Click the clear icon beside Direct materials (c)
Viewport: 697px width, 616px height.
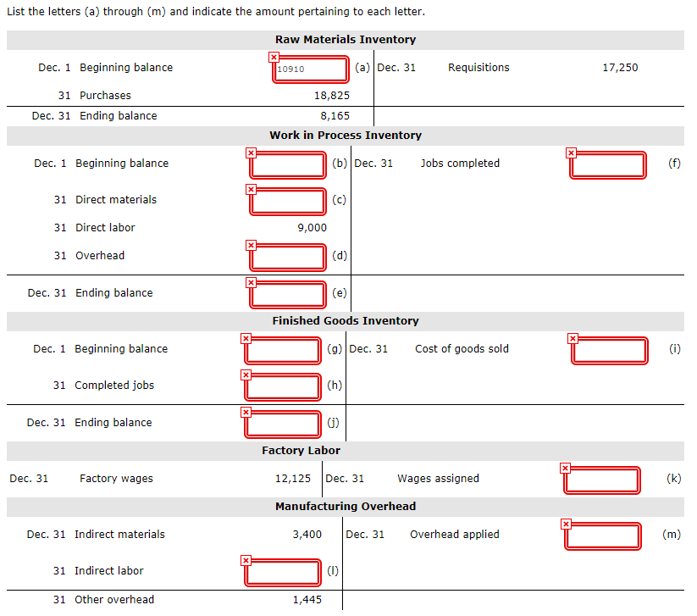tap(250, 188)
